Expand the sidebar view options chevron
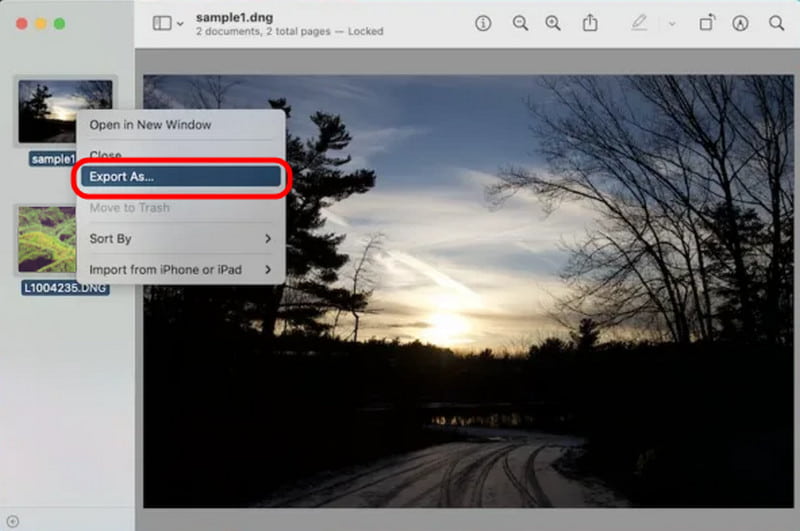 tap(180, 24)
